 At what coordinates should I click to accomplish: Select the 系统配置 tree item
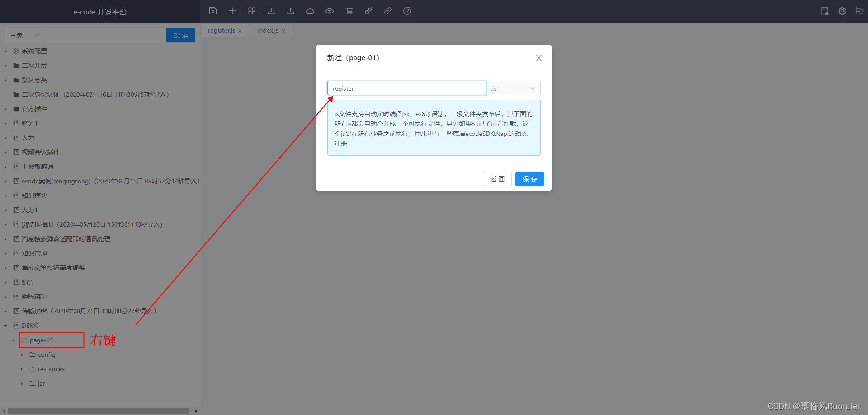34,51
